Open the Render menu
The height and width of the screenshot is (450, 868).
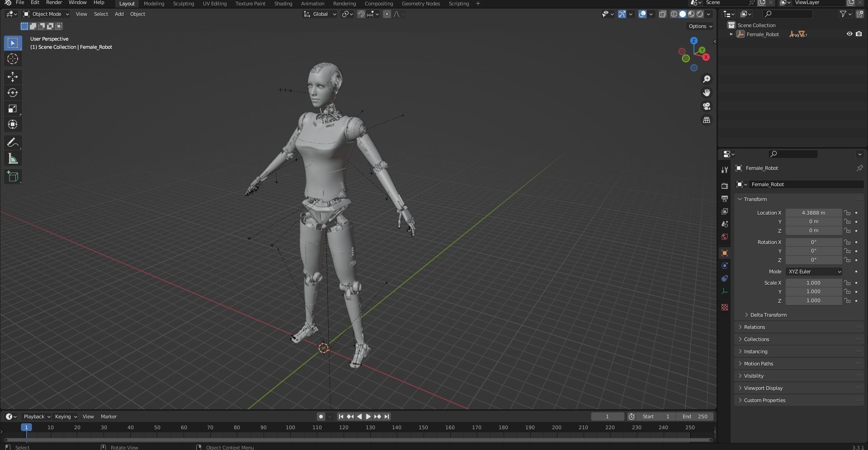tap(54, 3)
